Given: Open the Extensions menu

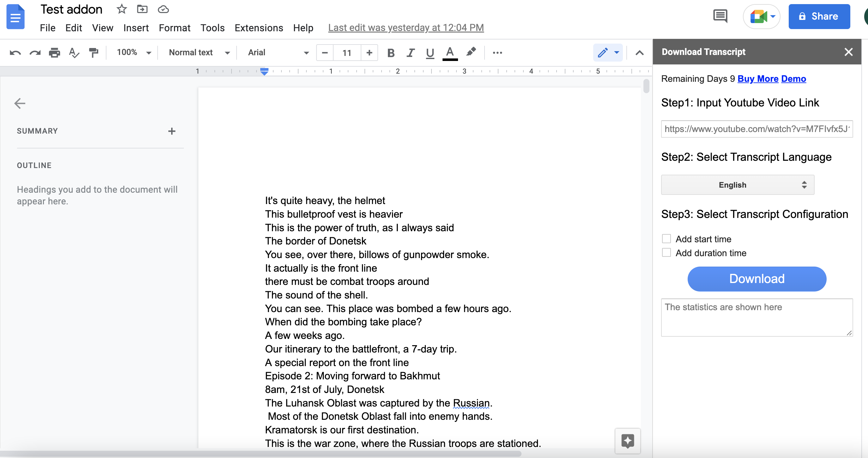Looking at the screenshot, I should pyautogui.click(x=259, y=27).
